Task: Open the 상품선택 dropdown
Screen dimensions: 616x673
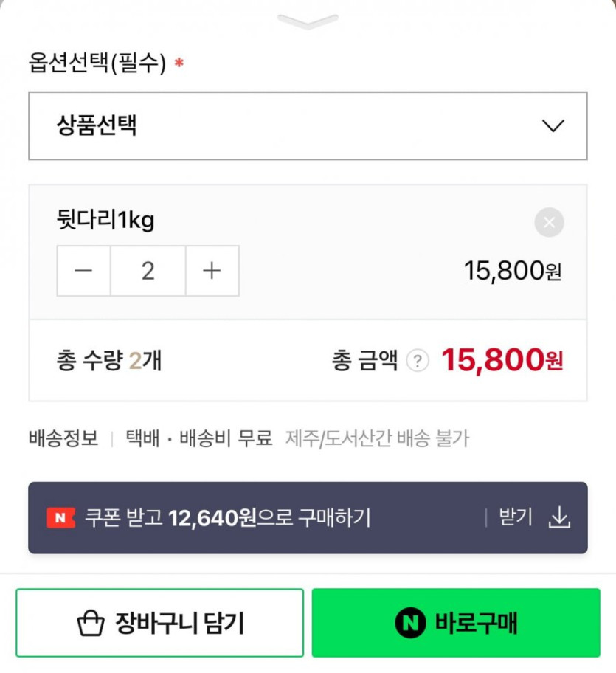Action: point(308,125)
